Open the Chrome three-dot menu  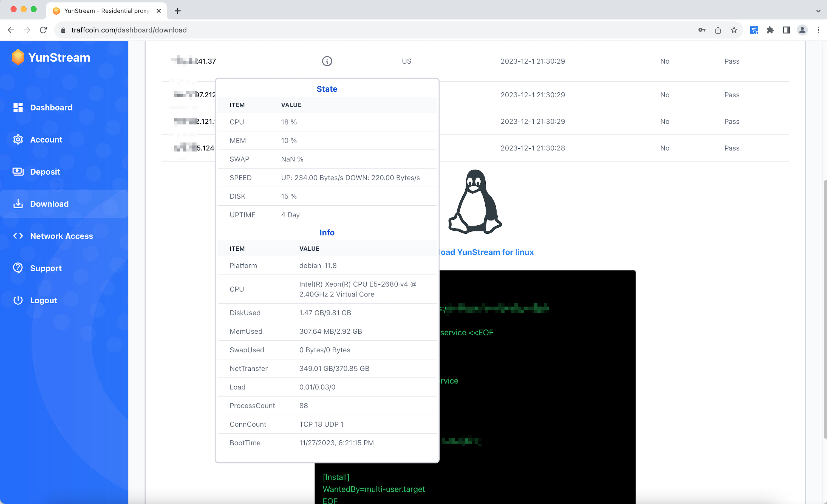[818, 30]
